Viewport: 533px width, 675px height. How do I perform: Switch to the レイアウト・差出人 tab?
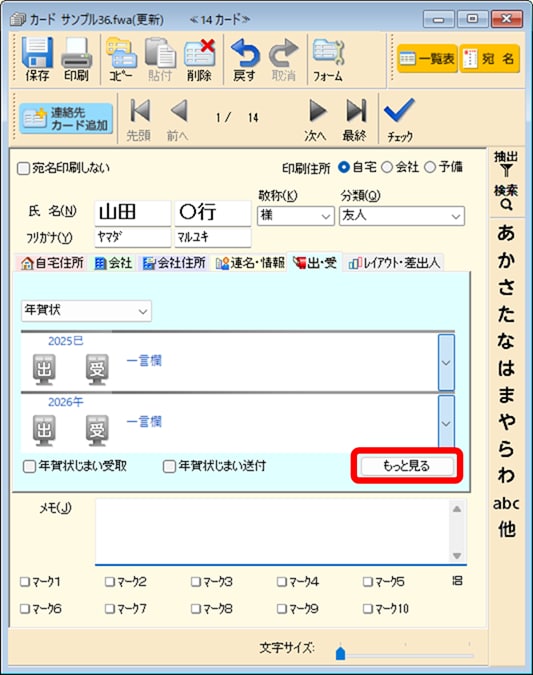pyautogui.click(x=394, y=263)
